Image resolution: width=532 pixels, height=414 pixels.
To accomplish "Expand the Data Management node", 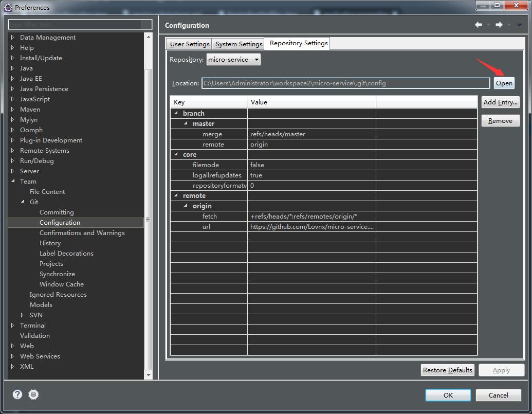I will [12, 38].
